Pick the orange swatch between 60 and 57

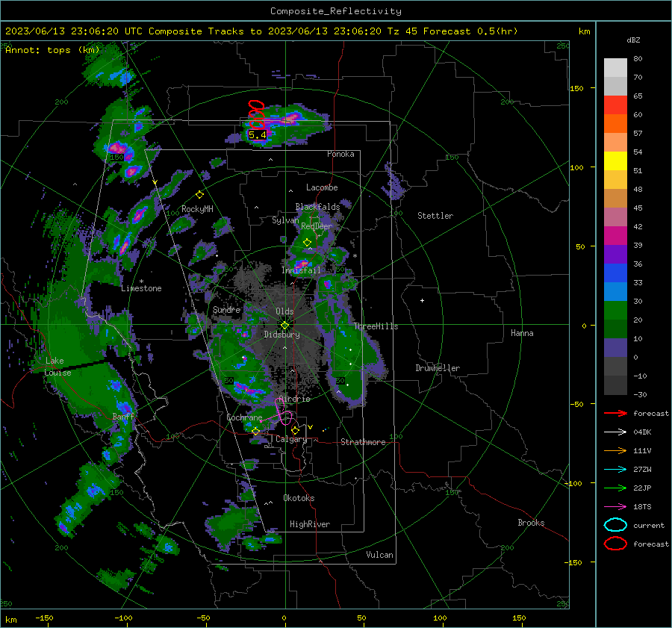pyautogui.click(x=615, y=123)
